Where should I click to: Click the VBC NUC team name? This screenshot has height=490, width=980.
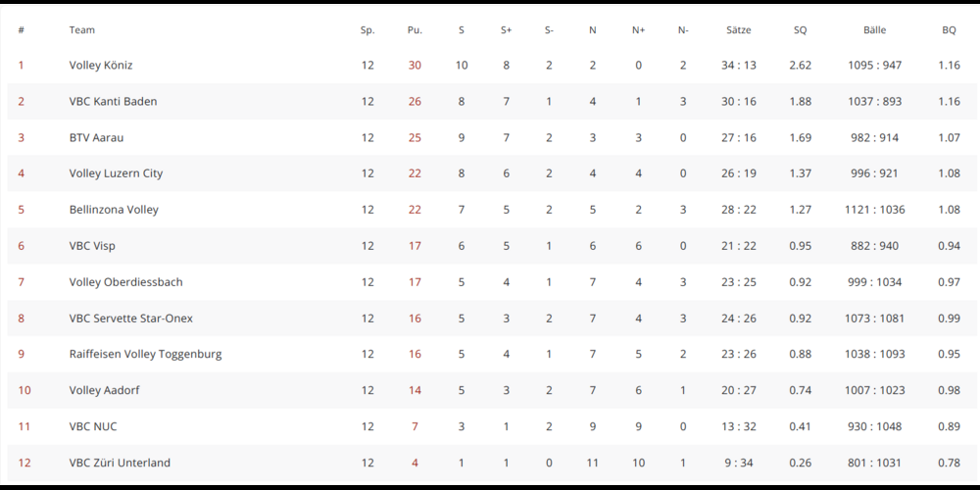pos(93,426)
